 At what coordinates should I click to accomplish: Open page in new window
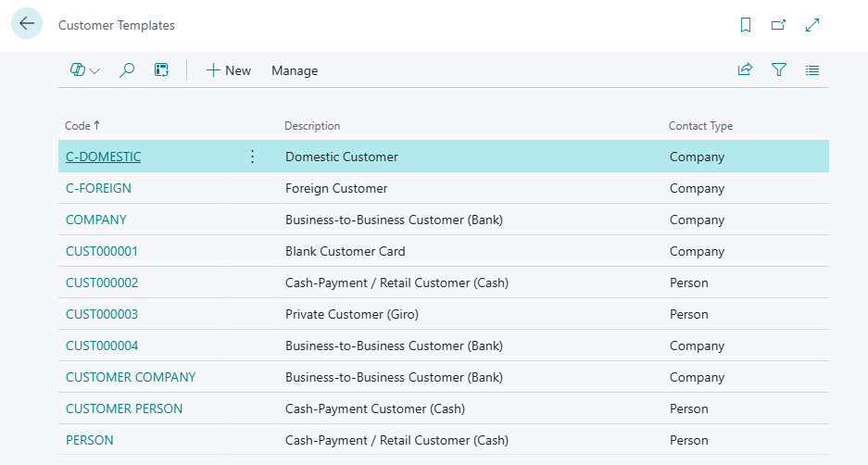(x=778, y=25)
